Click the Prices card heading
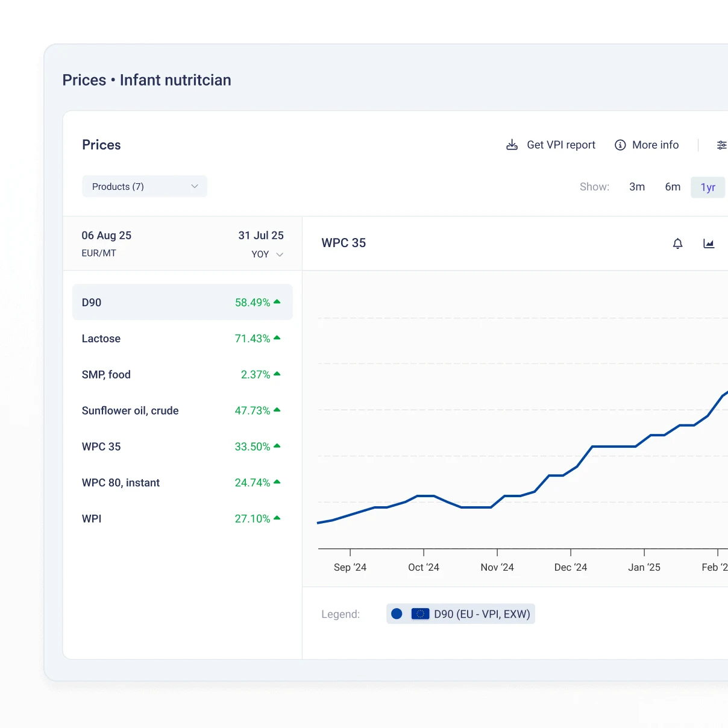728x728 pixels. (x=101, y=145)
